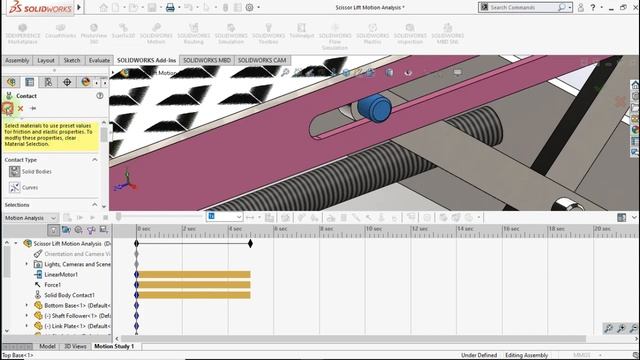Open the FeatureManager design tree tab
The height and width of the screenshot is (360, 640).
[x=11, y=82]
